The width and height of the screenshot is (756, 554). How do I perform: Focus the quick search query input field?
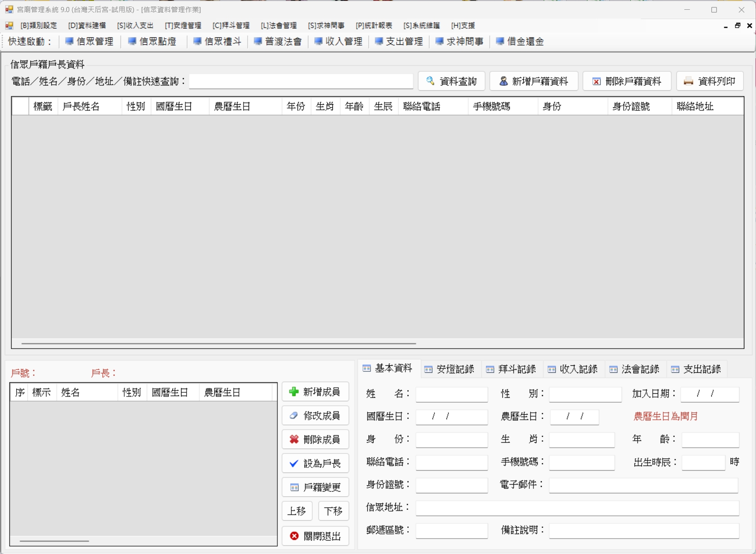[301, 82]
